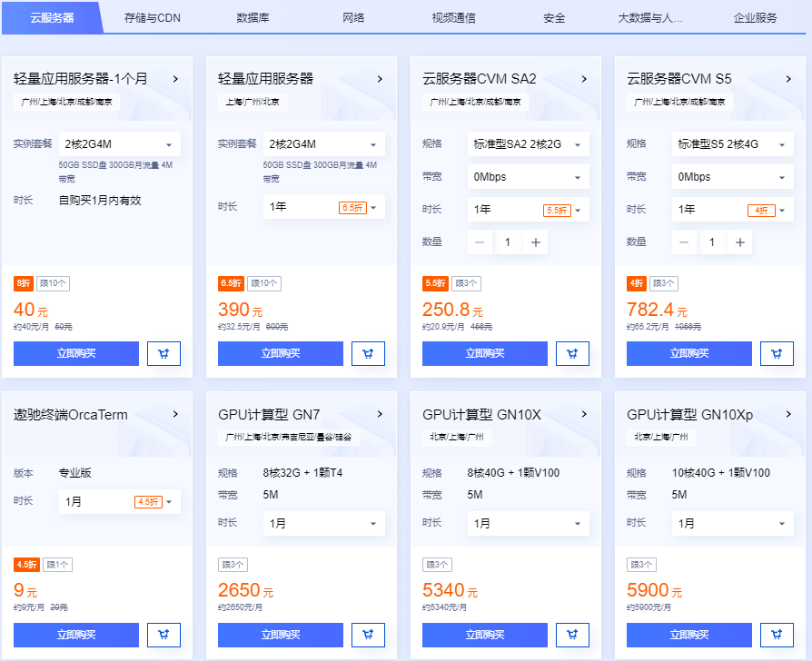This screenshot has width=812, height=661.
Task: Add 390元 轻量应用服务器 to cart
Action: 368,353
